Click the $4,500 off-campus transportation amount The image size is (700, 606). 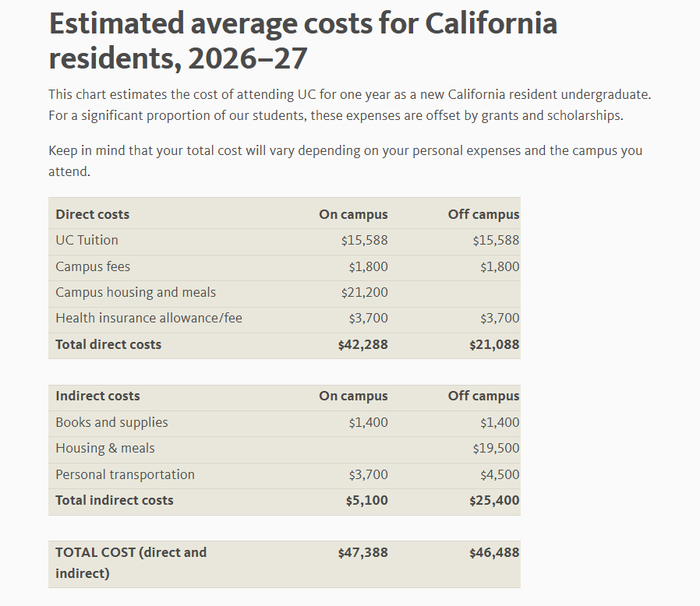tap(500, 474)
